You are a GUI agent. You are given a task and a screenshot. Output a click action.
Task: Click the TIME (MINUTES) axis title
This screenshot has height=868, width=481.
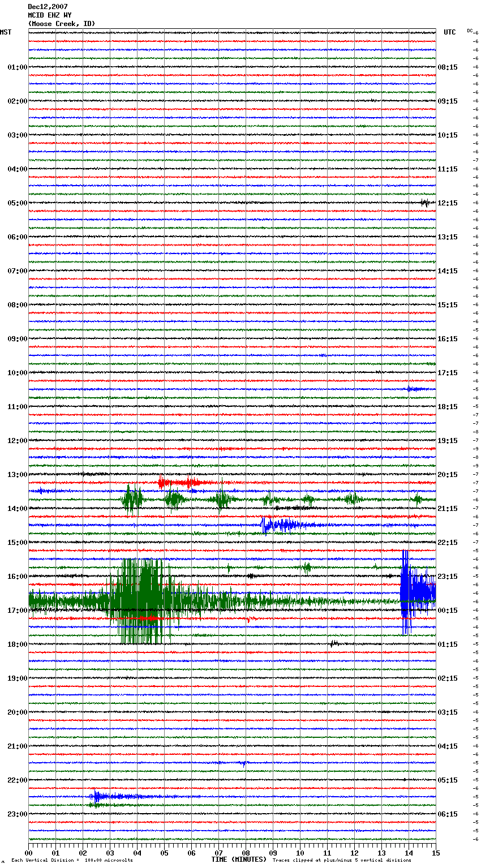pyautogui.click(x=239, y=860)
